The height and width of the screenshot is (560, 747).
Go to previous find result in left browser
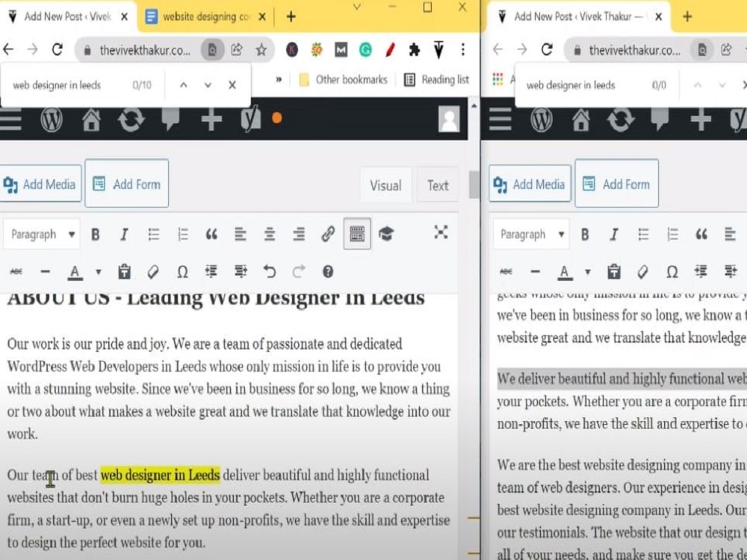[x=184, y=85]
